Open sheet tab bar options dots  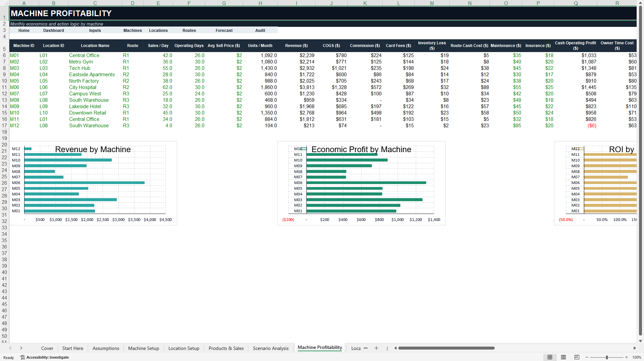click(x=387, y=348)
